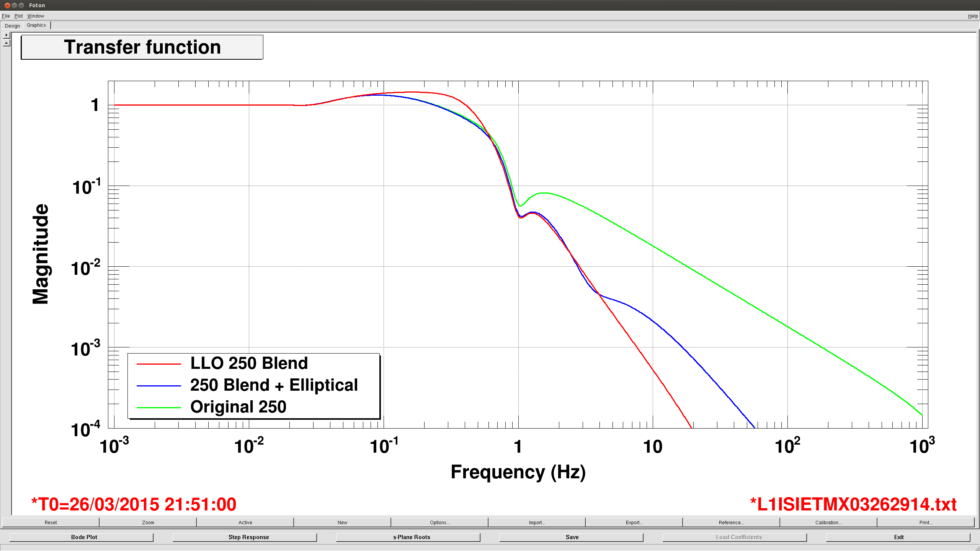The height and width of the screenshot is (551, 980).
Task: Open the Options... dialog
Action: (x=440, y=522)
